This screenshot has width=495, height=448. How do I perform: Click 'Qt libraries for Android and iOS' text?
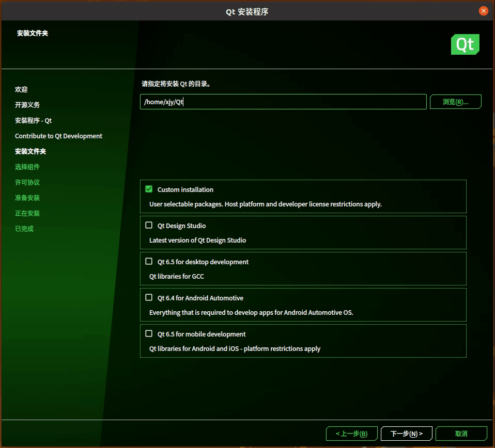coord(235,349)
